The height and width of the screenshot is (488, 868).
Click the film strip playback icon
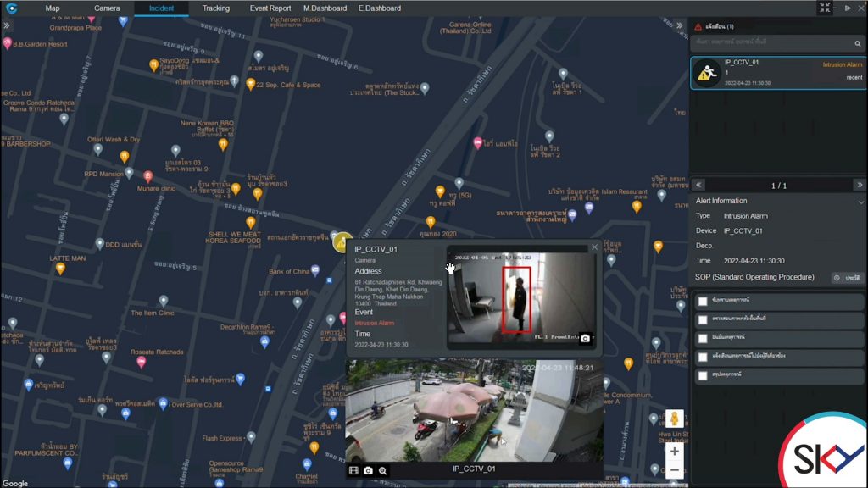353,470
